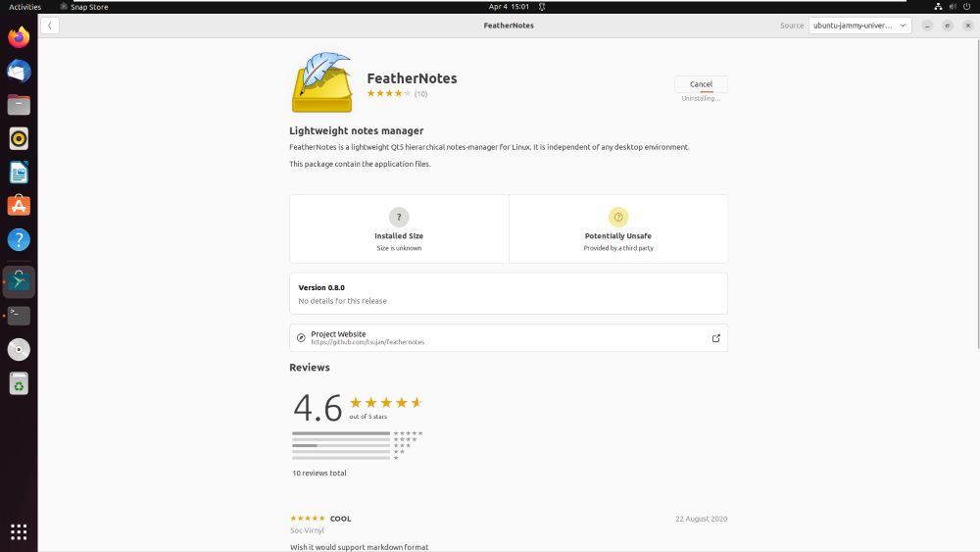Image resolution: width=980 pixels, height=552 pixels.
Task: Show Applications grid in the dock
Action: tap(19, 532)
